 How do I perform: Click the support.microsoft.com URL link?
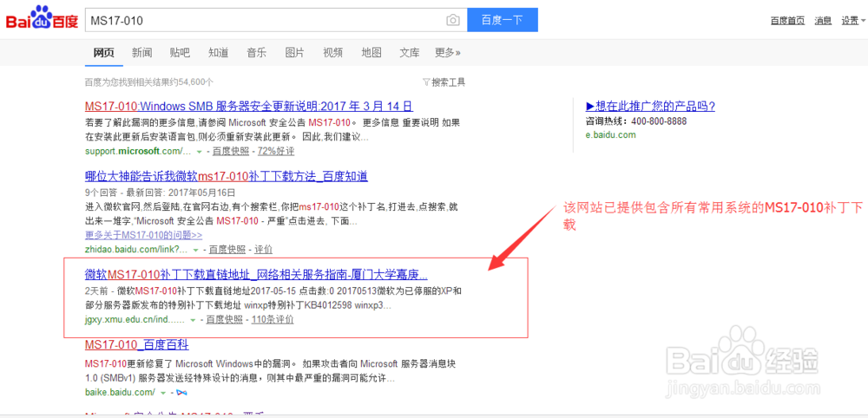[x=138, y=151]
